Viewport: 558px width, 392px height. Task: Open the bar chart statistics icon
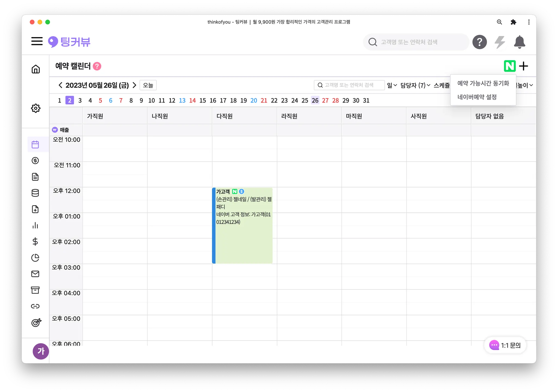35,225
